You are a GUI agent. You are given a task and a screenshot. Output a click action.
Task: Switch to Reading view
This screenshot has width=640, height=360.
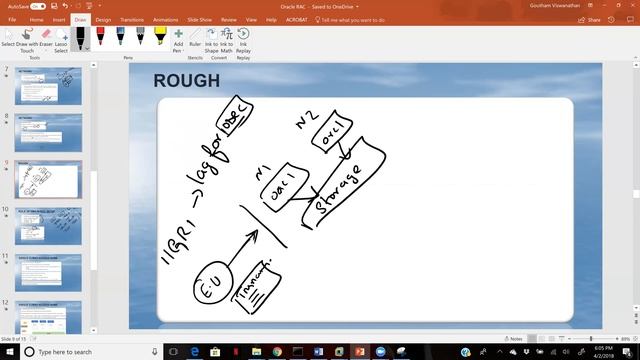[x=551, y=339]
